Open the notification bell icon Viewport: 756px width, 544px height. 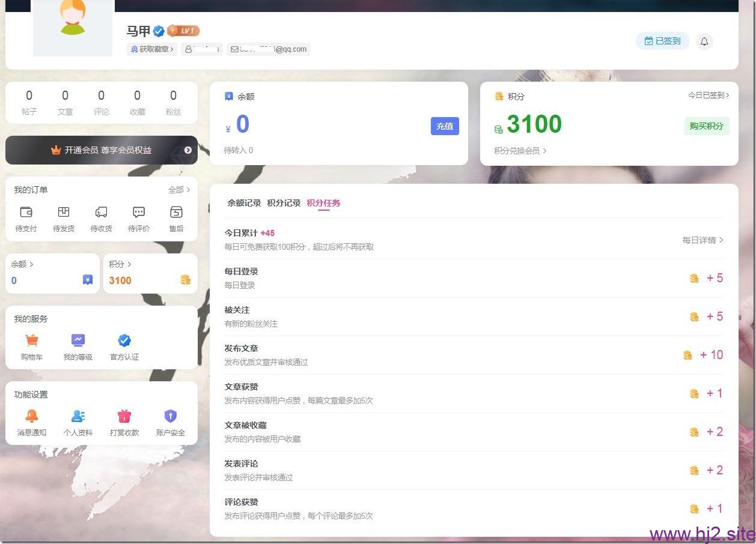point(704,41)
